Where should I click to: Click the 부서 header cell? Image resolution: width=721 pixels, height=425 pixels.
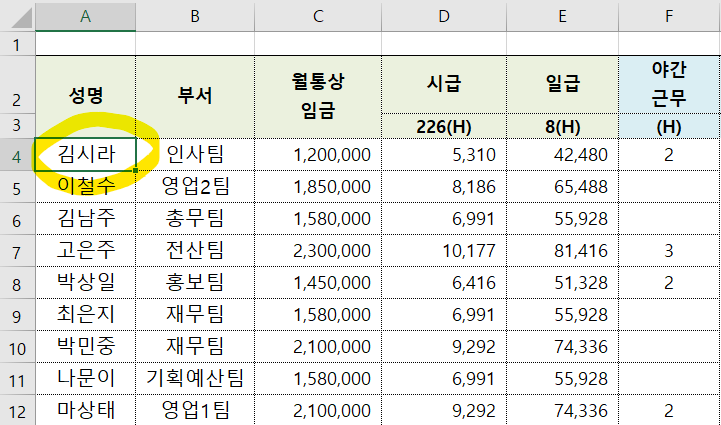(195, 97)
